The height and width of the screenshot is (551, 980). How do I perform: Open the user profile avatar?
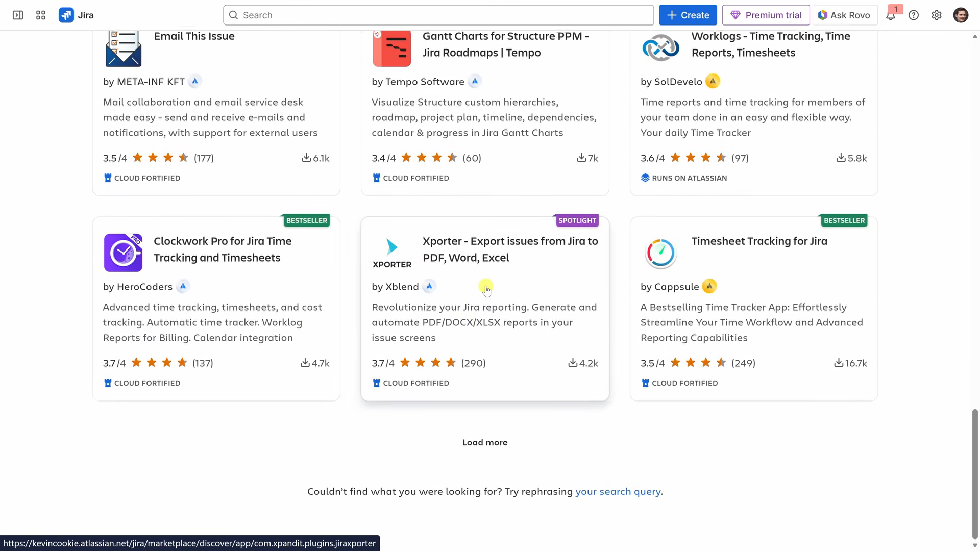(961, 15)
